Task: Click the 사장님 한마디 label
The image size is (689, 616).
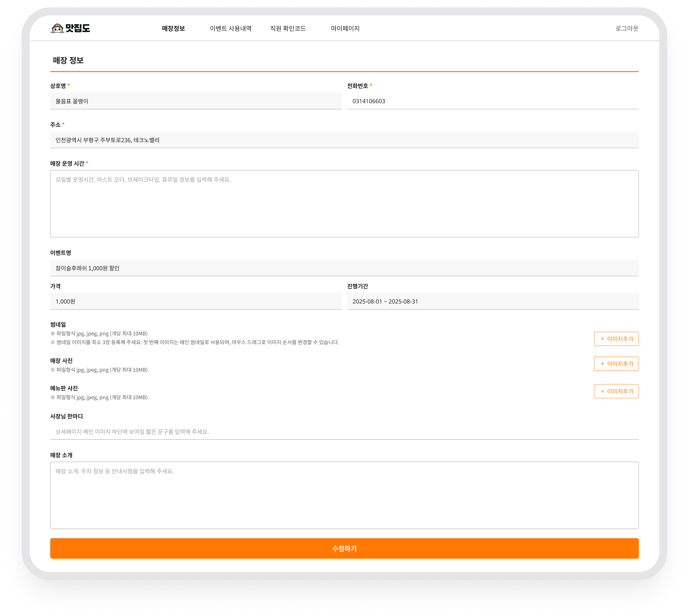Action: pos(66,416)
